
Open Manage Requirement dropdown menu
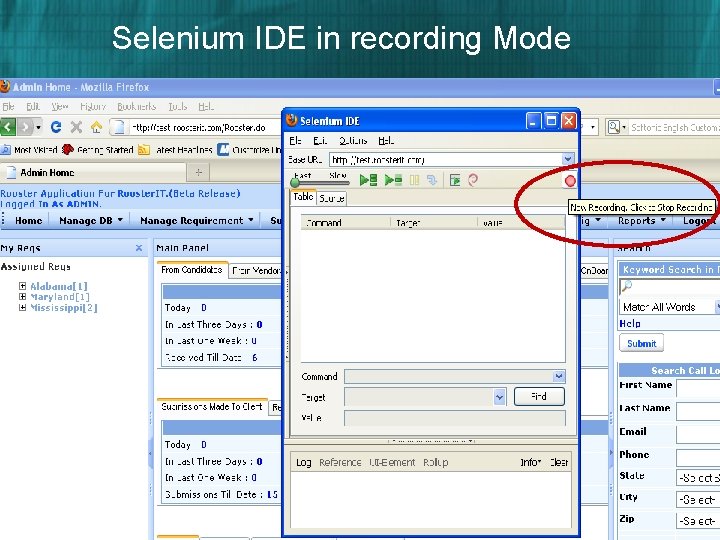click(197, 221)
